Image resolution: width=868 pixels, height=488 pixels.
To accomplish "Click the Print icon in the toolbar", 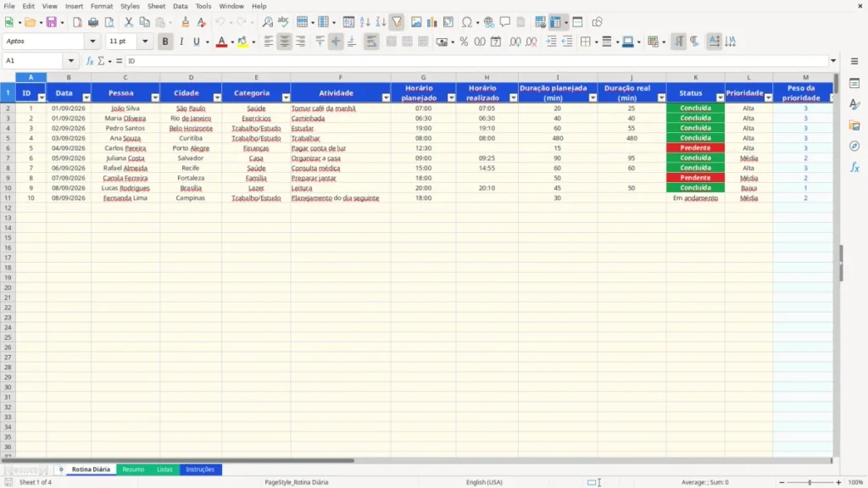I will [x=93, y=22].
